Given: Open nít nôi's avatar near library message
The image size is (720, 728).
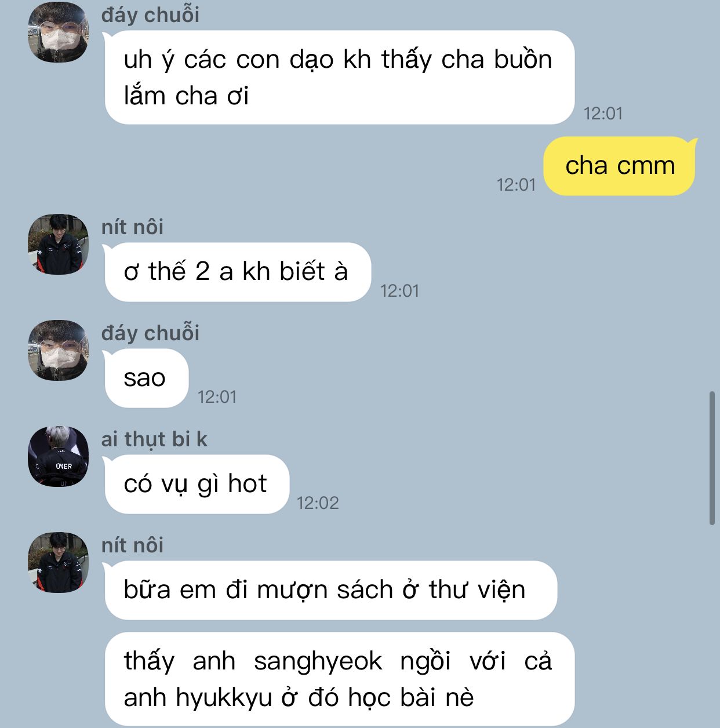Looking at the screenshot, I should click(58, 562).
